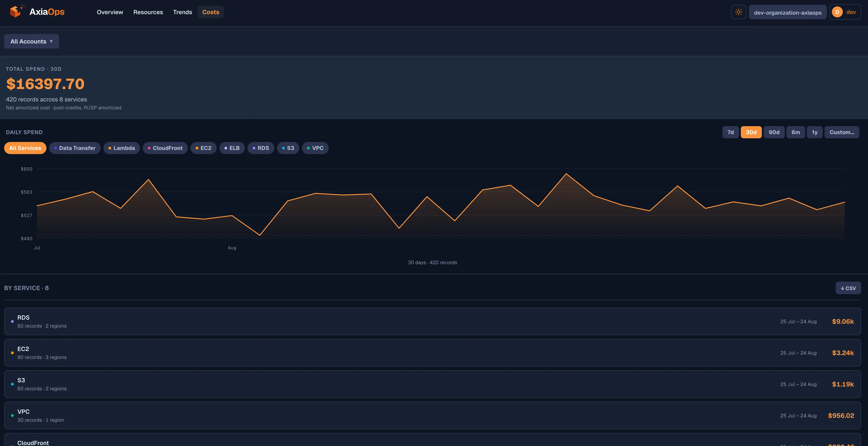The height and width of the screenshot is (446, 868).
Task: Click '30 days · 420 records' caption
Action: 432,263
